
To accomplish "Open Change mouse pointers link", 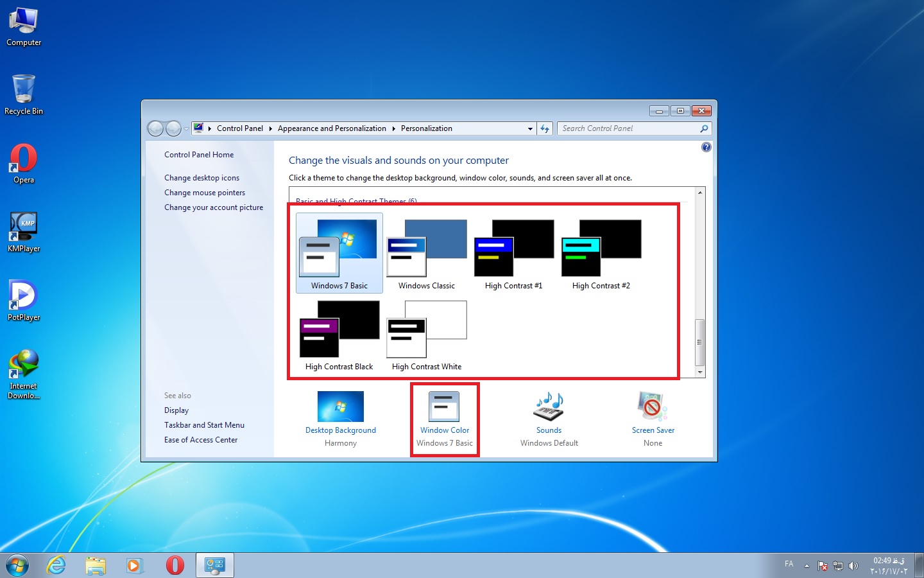I will point(205,193).
